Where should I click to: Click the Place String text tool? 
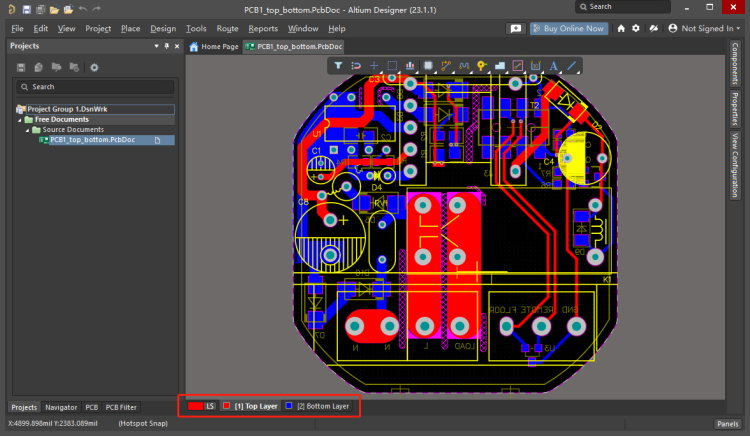click(553, 66)
